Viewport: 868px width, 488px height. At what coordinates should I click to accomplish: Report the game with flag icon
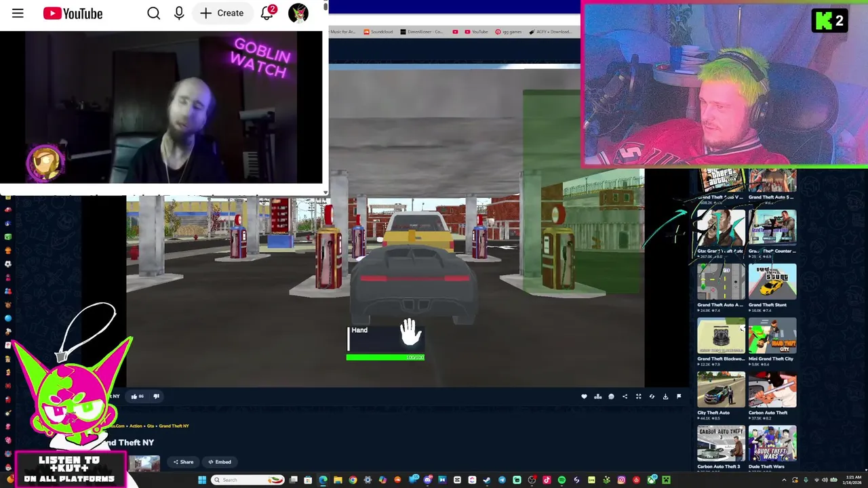click(679, 396)
